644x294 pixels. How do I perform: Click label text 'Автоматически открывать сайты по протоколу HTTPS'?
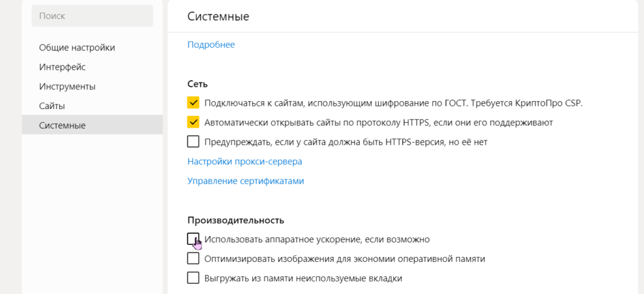[379, 122]
